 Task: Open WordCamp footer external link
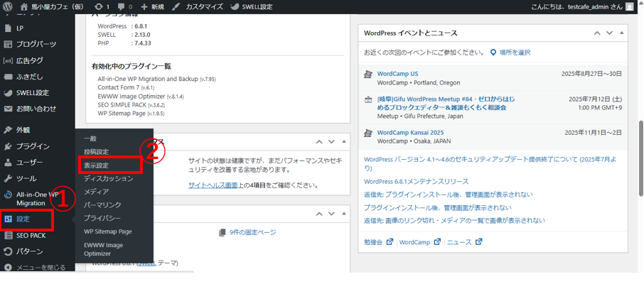[420, 242]
